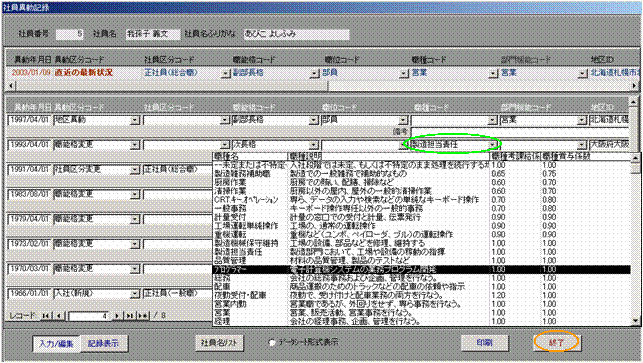Click the 終了 exit button
The width and height of the screenshot is (643, 363).
556,342
